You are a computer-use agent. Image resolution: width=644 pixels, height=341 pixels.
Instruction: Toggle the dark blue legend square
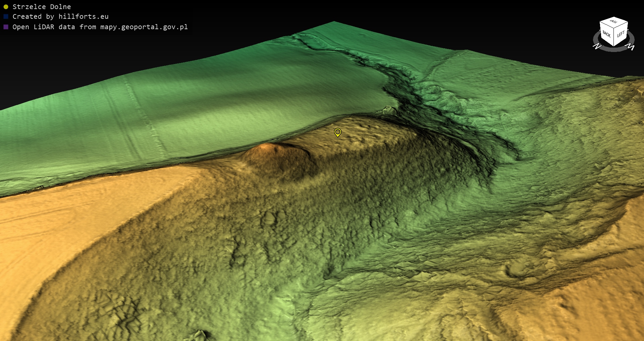(x=6, y=17)
